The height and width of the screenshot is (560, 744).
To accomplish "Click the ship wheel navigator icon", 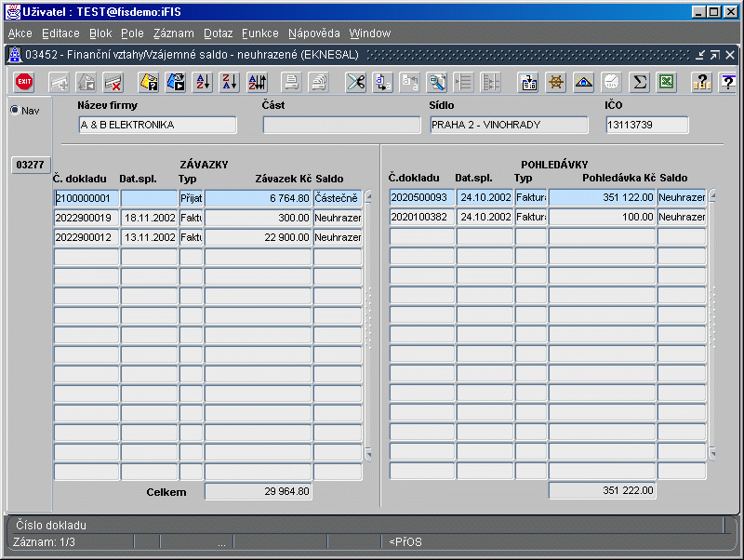I will coord(556,83).
